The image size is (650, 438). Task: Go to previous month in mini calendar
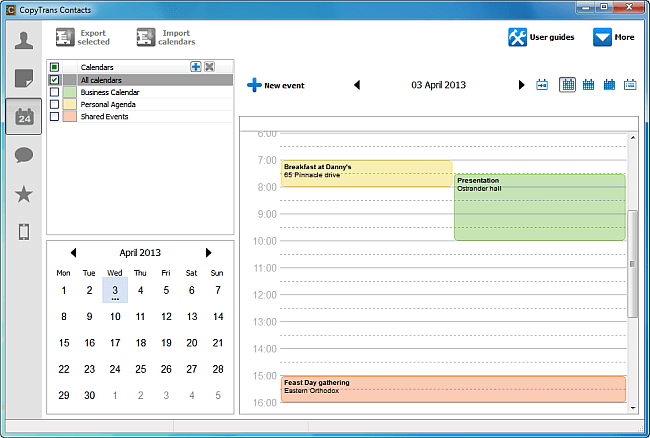(x=73, y=252)
